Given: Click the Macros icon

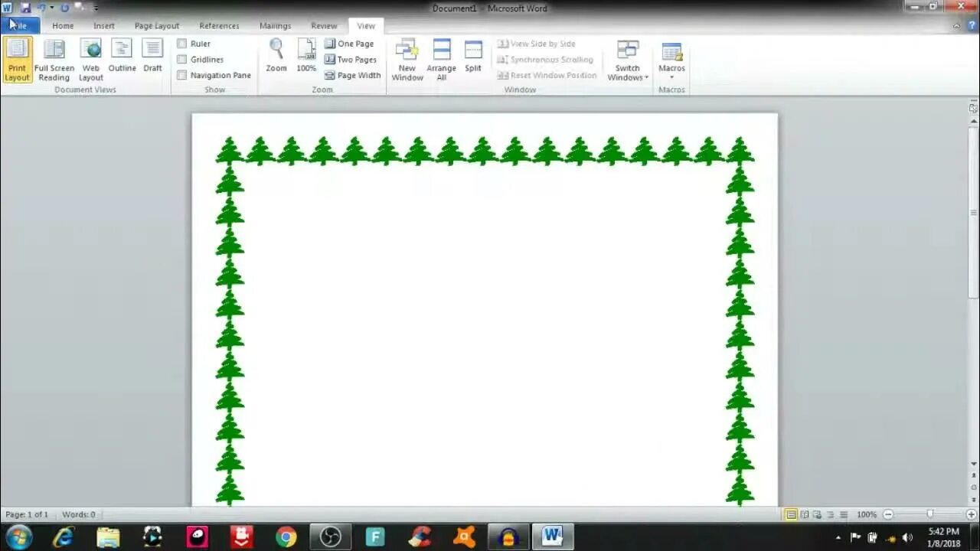Looking at the screenshot, I should click(671, 51).
